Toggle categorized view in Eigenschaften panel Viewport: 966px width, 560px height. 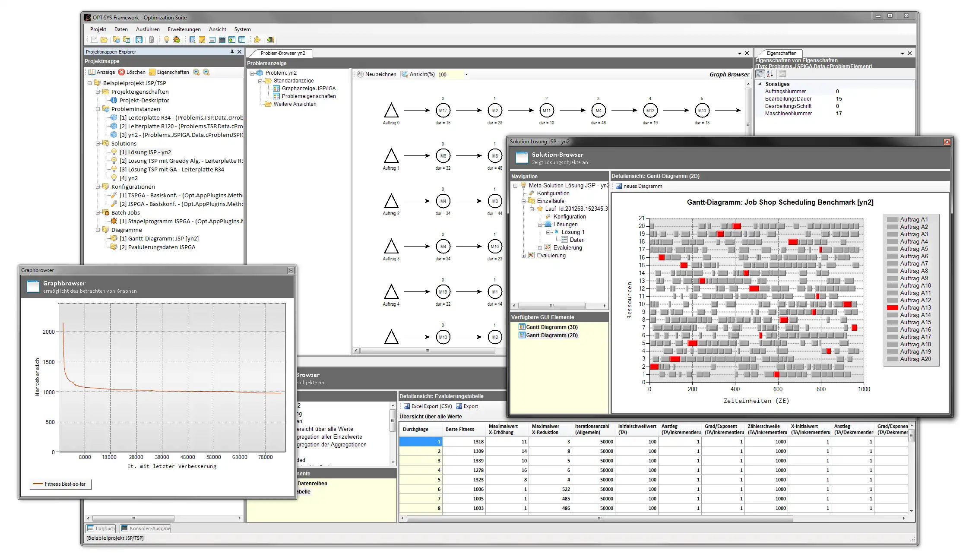click(760, 74)
